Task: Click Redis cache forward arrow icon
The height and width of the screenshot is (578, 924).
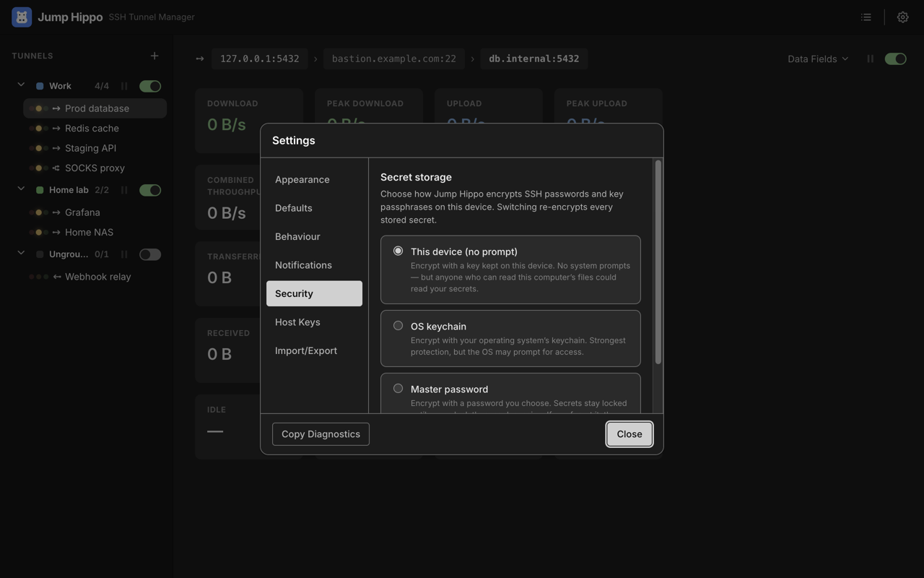Action: [56, 128]
